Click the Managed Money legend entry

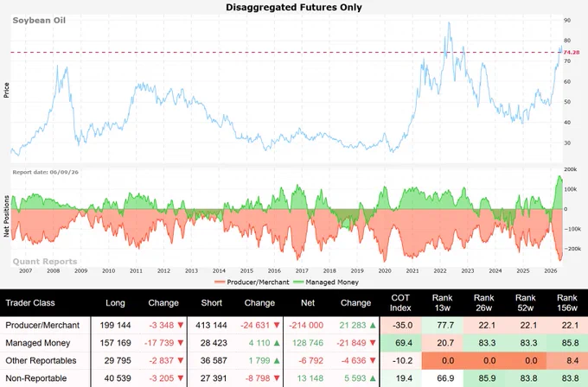[x=325, y=282]
